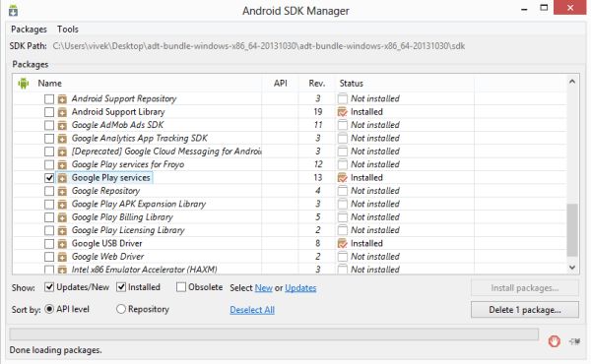Viewport: 591px width, 364px height.
Task: Check the Android Support Repository checkbox
Action: (49, 99)
